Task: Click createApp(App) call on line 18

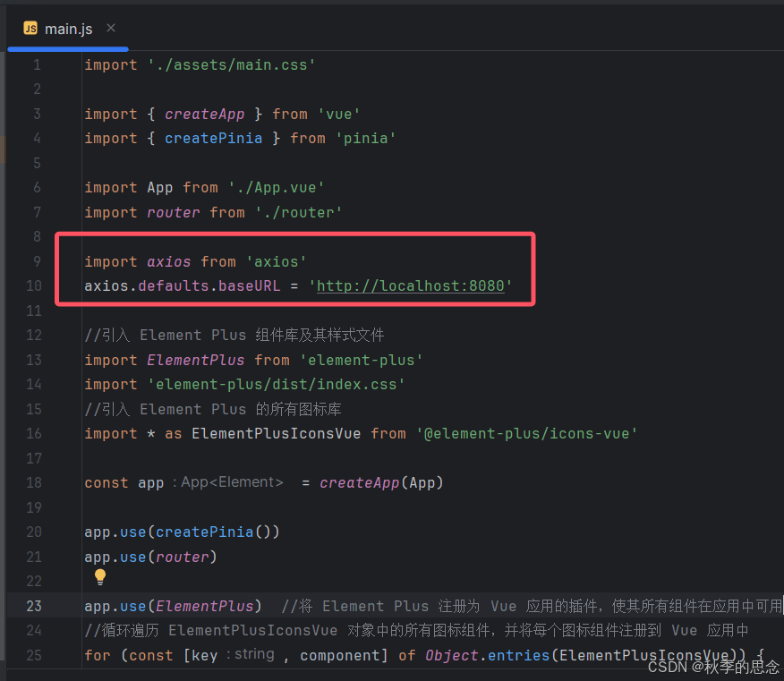Action: click(x=381, y=483)
